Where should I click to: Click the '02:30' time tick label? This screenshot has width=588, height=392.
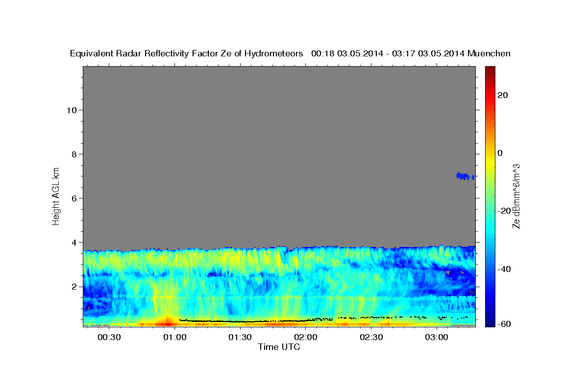click(371, 338)
